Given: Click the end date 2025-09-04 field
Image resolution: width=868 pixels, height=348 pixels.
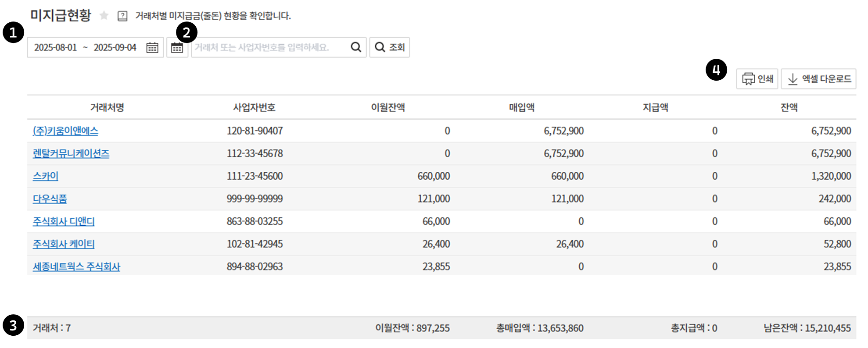Looking at the screenshot, I should pos(115,47).
